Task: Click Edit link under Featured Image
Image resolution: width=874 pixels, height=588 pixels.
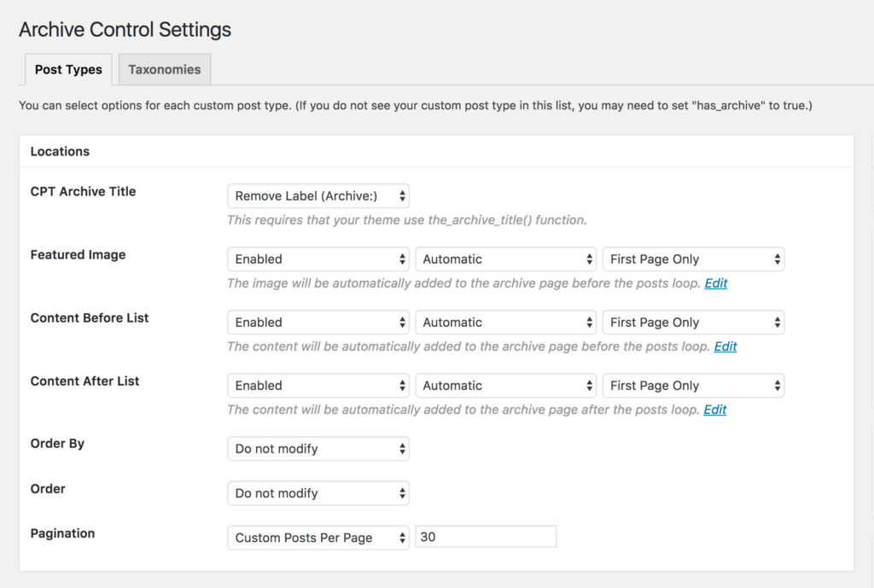Action: click(x=716, y=283)
